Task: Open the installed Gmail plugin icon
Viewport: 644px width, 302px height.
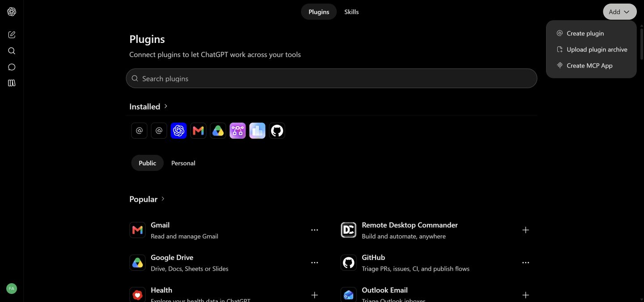Action: click(198, 131)
